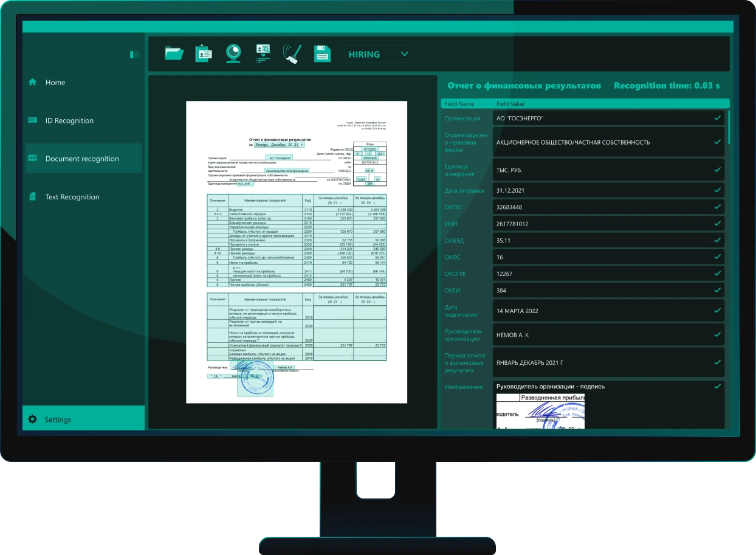Toggle the checkmark for the Организация field

[x=717, y=118]
